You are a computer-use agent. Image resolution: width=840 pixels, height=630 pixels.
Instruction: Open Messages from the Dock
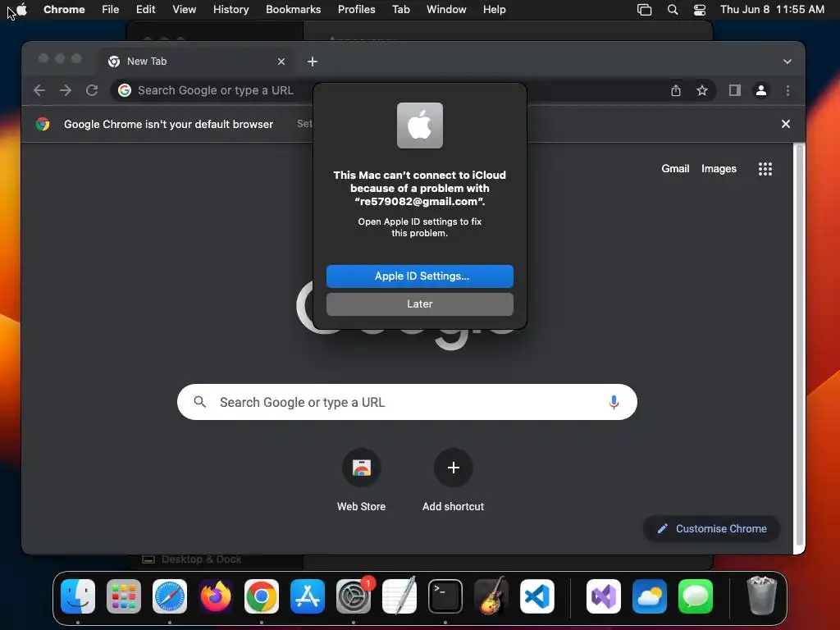(696, 596)
